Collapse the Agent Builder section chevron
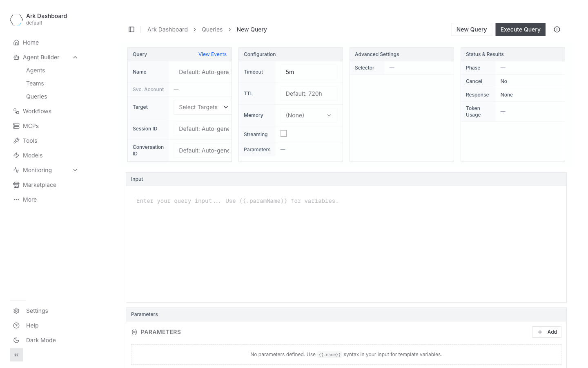The width and height of the screenshot is (588, 368). (75, 57)
